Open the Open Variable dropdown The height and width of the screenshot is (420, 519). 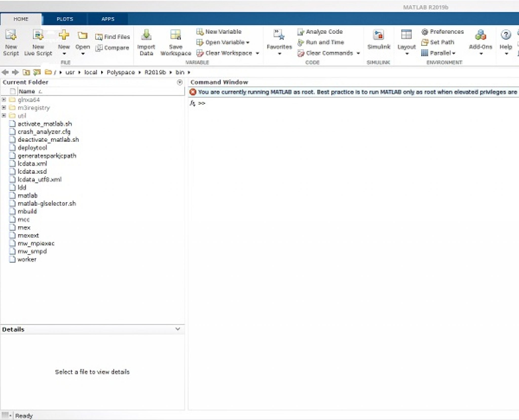click(x=248, y=42)
